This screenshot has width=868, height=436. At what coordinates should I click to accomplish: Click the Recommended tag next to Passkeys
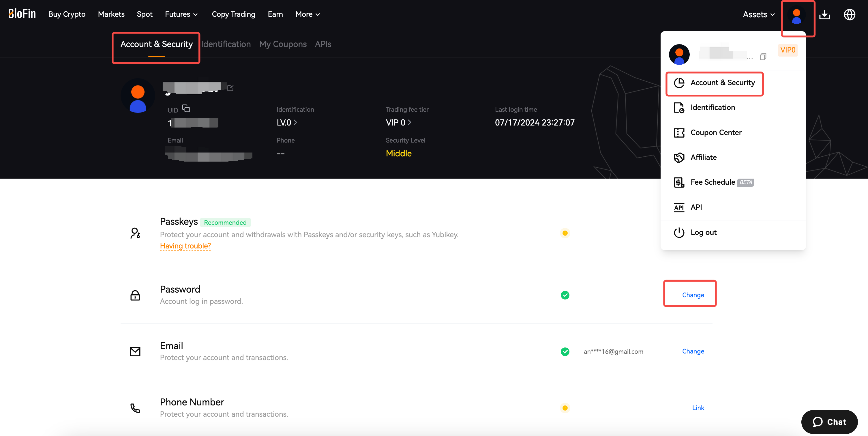(225, 222)
